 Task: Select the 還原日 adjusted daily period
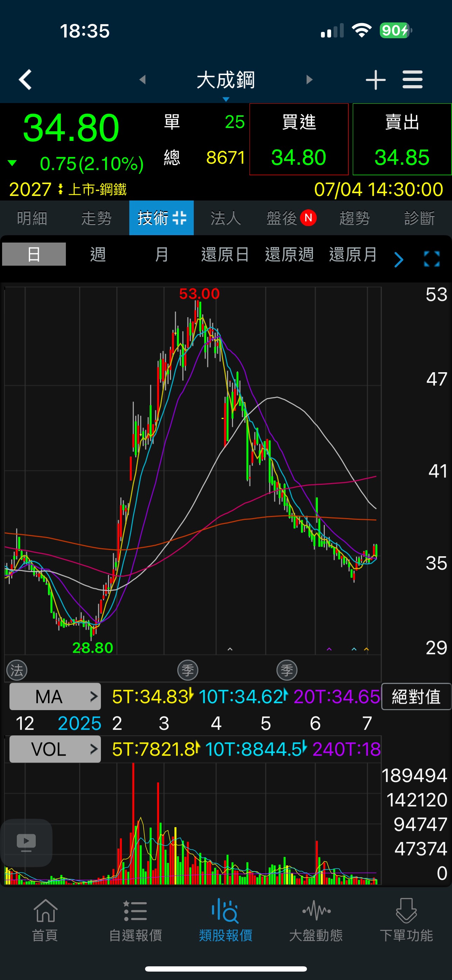coord(225,254)
